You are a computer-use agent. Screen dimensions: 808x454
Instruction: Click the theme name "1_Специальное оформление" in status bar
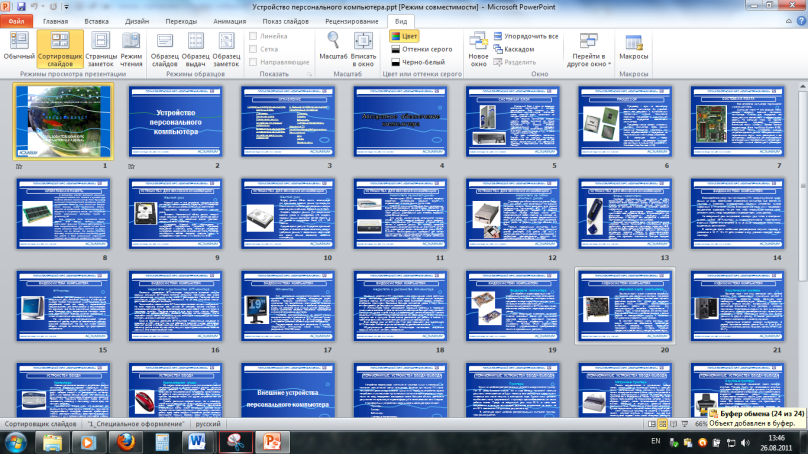136,424
